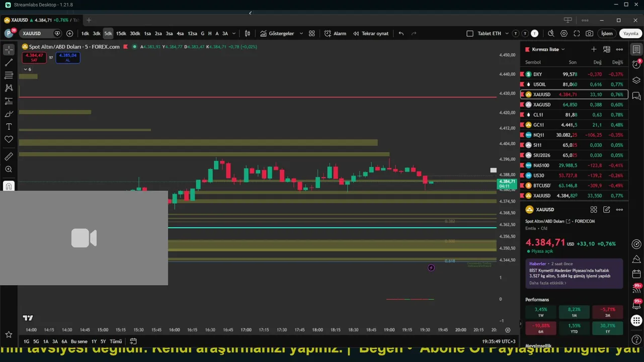Select the 1dk timeframe
This screenshot has width=644, height=362.
click(85, 34)
